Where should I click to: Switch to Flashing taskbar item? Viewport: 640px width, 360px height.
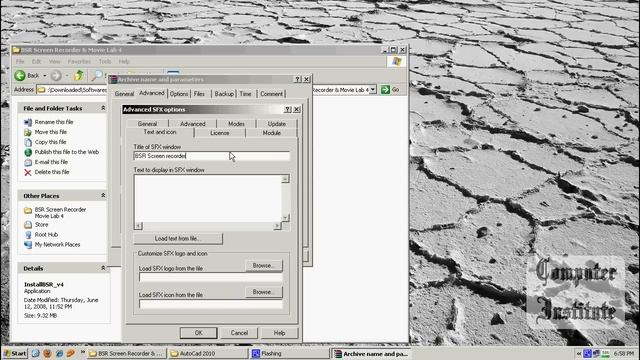[289, 353]
